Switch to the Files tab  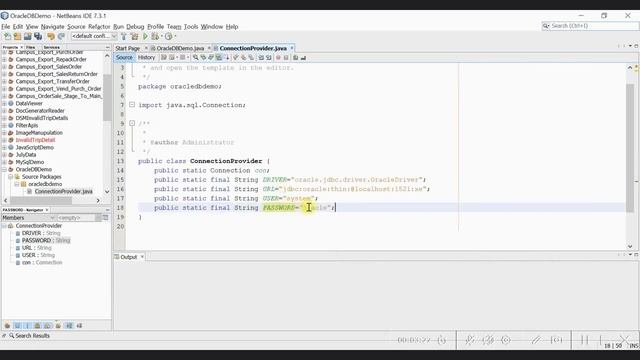(x=30, y=47)
